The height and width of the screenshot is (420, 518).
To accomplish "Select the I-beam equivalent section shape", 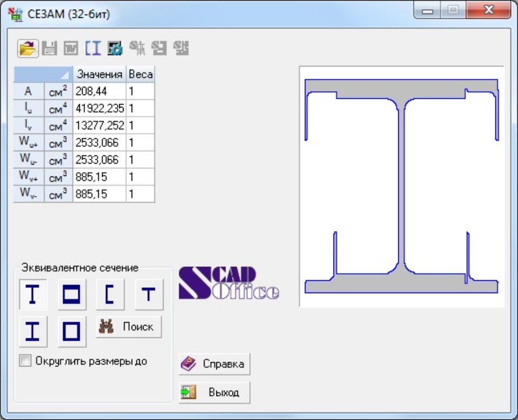I will point(33,295).
